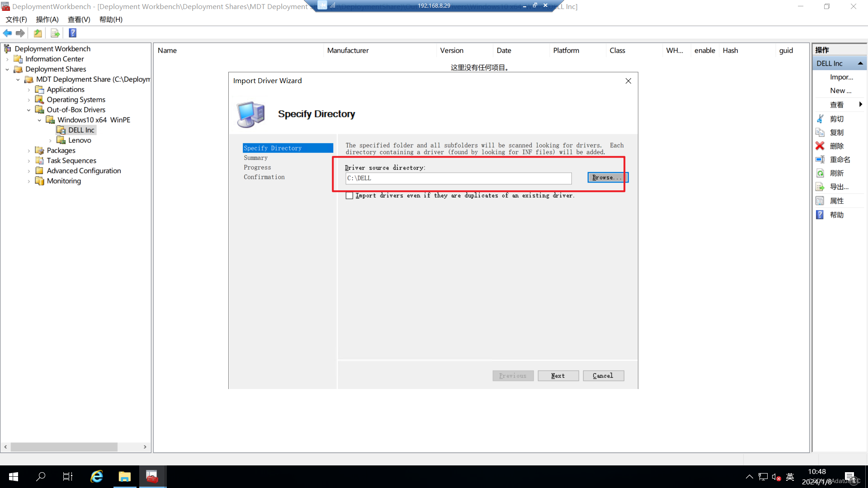The height and width of the screenshot is (488, 868).
Task: Collapse the Out-of-Box Drivers tree node
Action: [29, 110]
